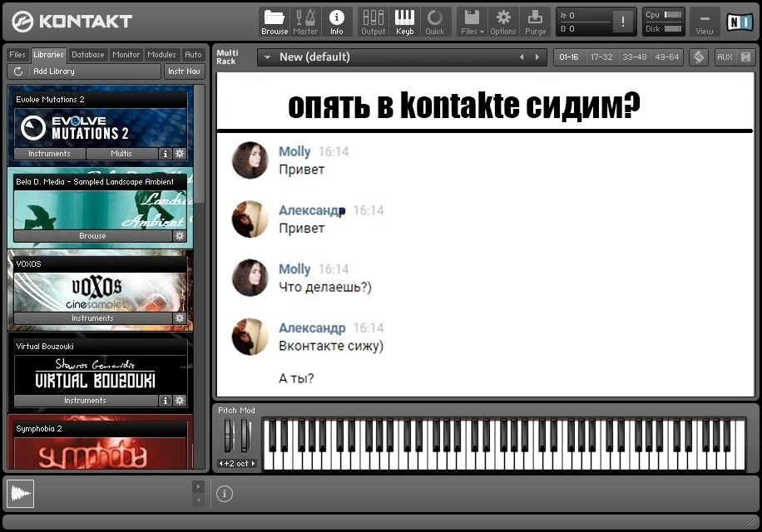The image size is (762, 532).
Task: Click the Pitch wheel
Action: (x=229, y=436)
